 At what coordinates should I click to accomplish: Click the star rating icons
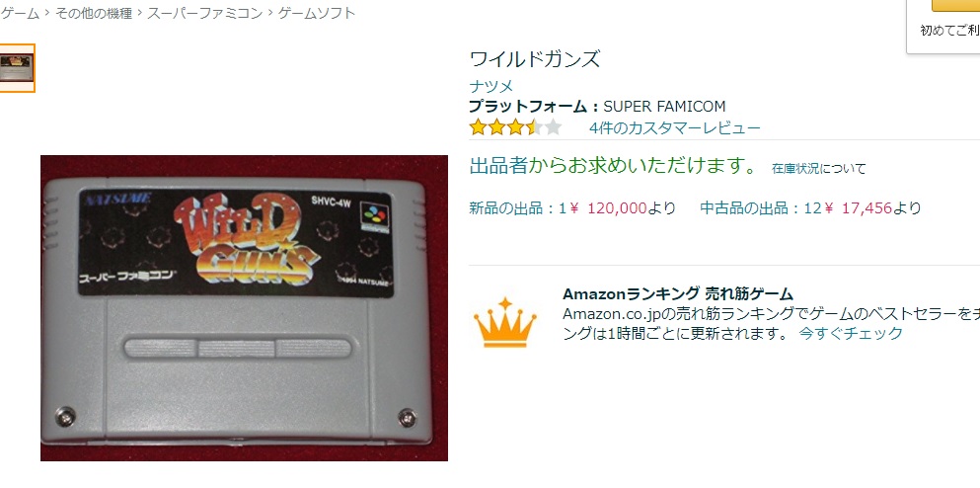[515, 127]
